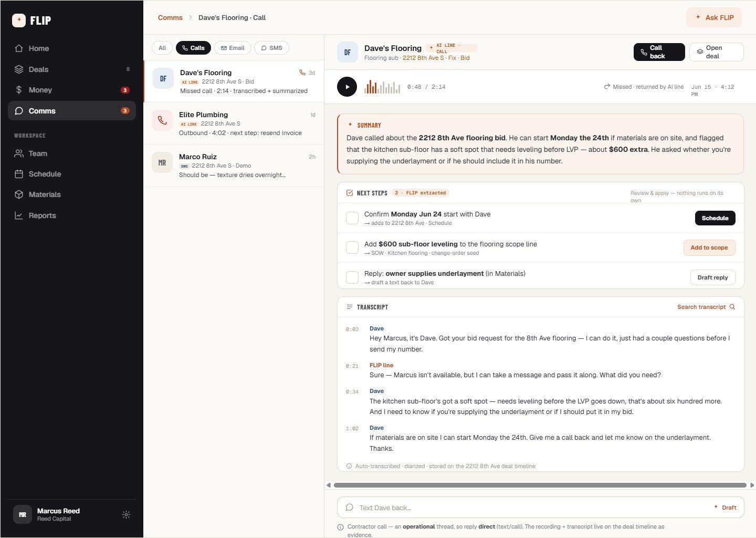The width and height of the screenshot is (756, 538).
Task: Jump to transcript timestamp 0:34
Action: [352, 392]
